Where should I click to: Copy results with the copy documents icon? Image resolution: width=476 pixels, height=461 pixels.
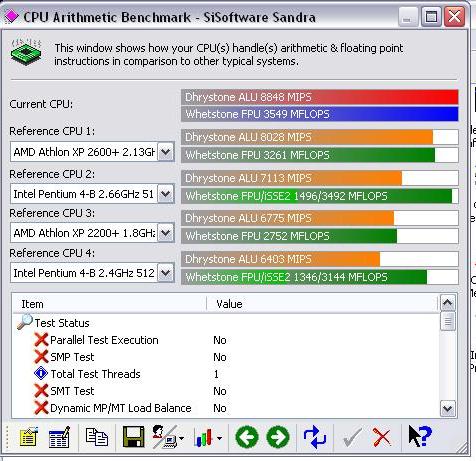click(x=97, y=437)
